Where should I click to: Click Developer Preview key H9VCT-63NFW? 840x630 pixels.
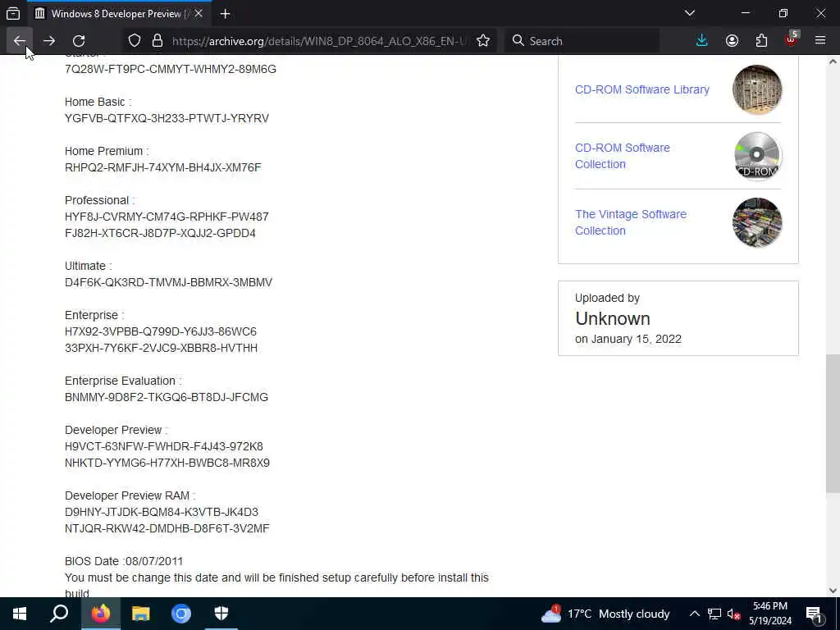click(x=164, y=447)
